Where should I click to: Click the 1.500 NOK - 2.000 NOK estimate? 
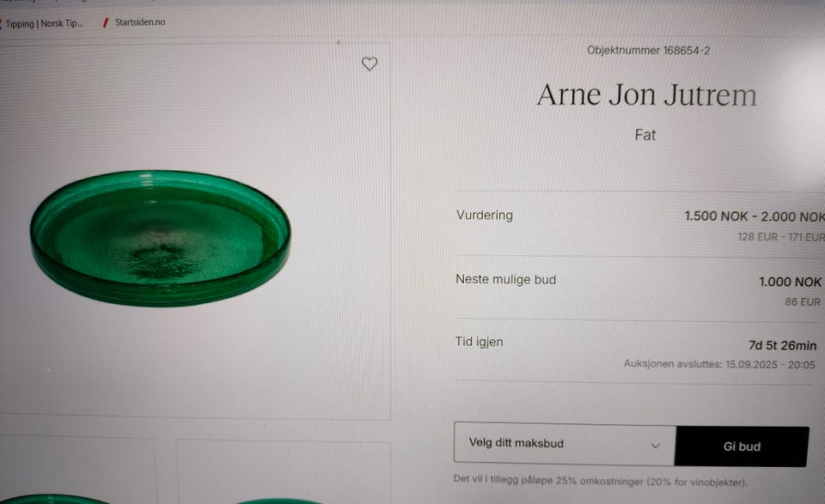(x=755, y=216)
